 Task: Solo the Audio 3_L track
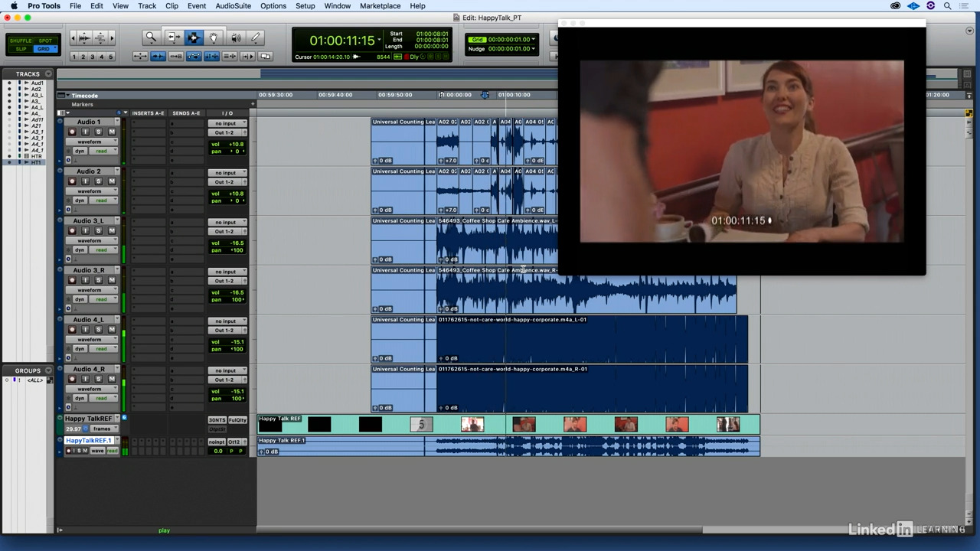pyautogui.click(x=98, y=230)
